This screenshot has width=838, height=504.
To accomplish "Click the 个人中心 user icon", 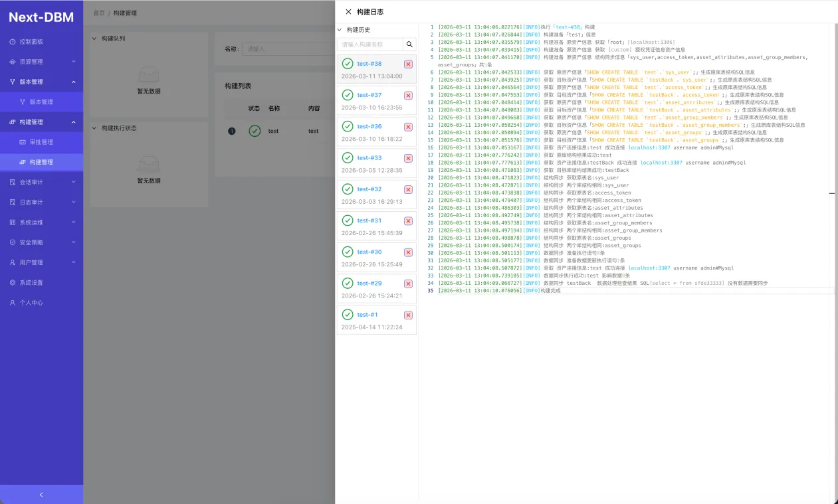I will tap(13, 303).
